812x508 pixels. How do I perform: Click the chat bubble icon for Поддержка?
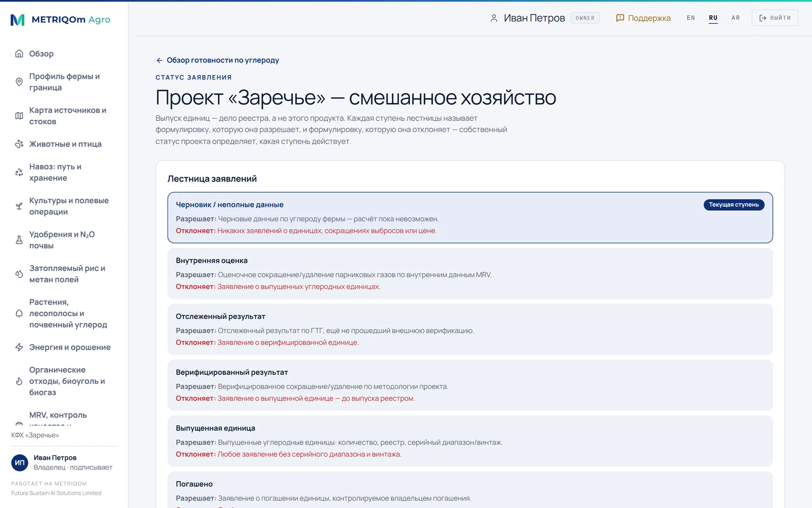tap(620, 18)
